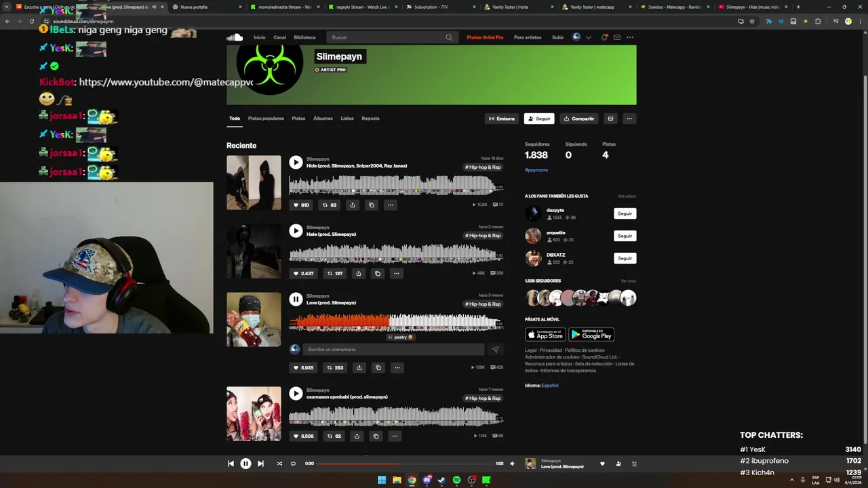Expand the user avatar dropdown chevron
The width and height of the screenshot is (868, 488).
(589, 37)
